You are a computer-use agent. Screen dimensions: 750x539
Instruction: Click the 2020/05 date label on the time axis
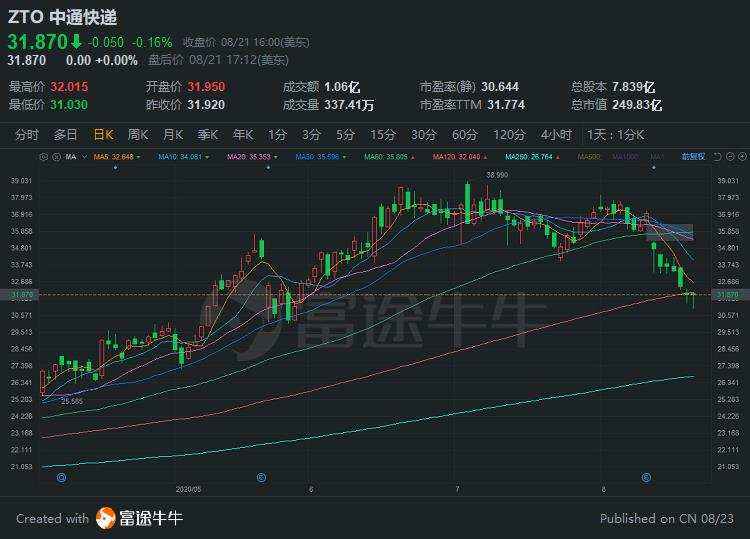tap(188, 490)
